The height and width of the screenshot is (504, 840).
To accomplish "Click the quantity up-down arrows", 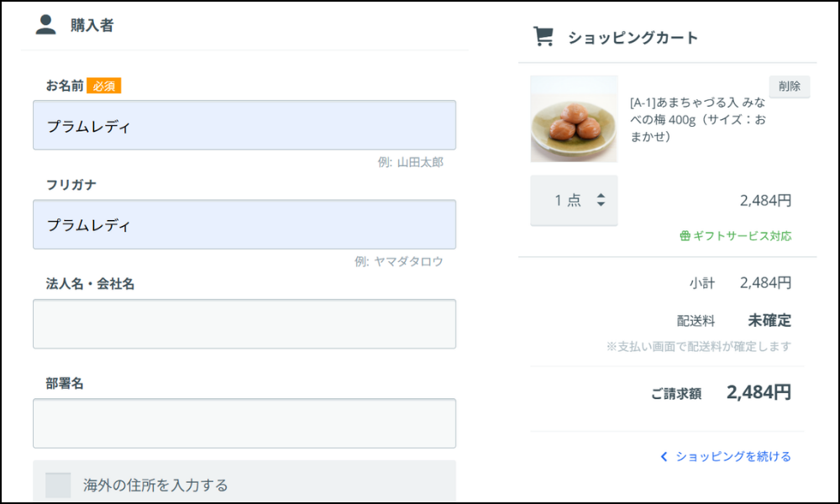I will (601, 201).
